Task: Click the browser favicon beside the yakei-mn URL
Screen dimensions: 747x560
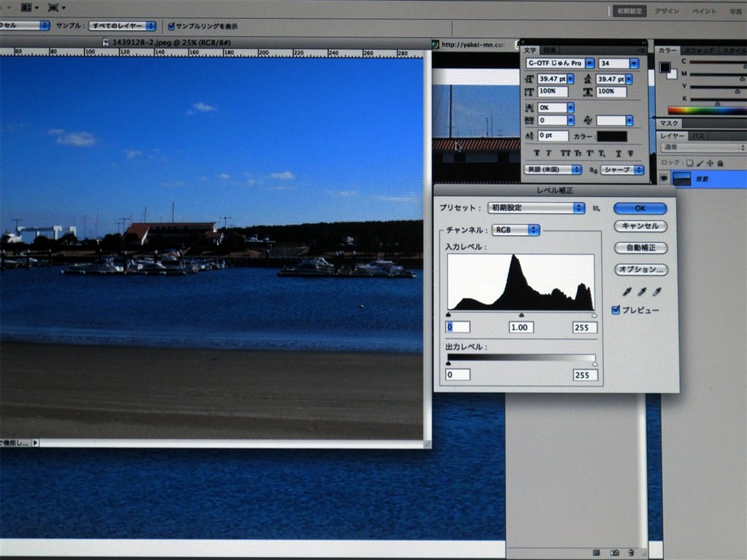Action: click(x=435, y=44)
